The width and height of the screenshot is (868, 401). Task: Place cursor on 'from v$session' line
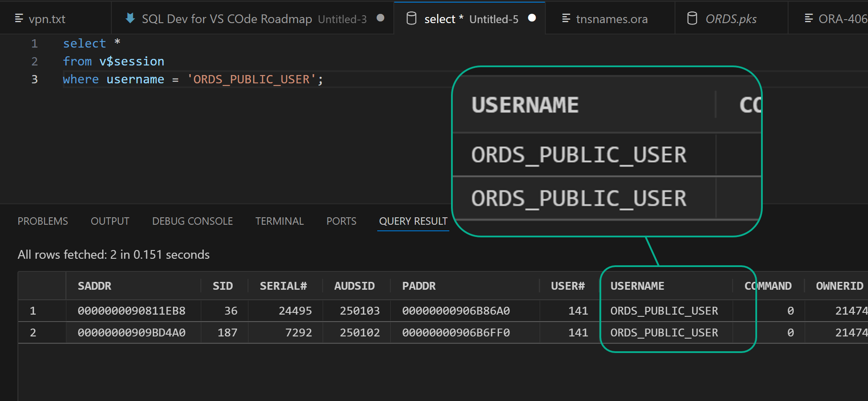point(114,61)
